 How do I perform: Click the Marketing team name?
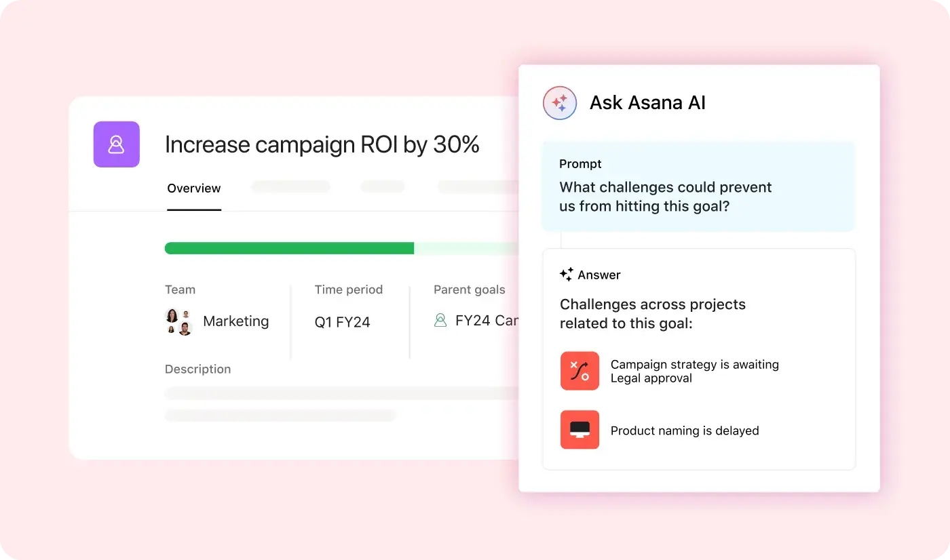click(x=235, y=321)
